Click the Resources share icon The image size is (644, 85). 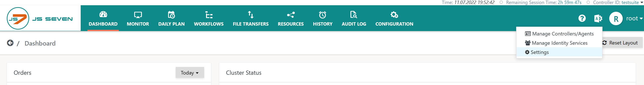pos(291,15)
